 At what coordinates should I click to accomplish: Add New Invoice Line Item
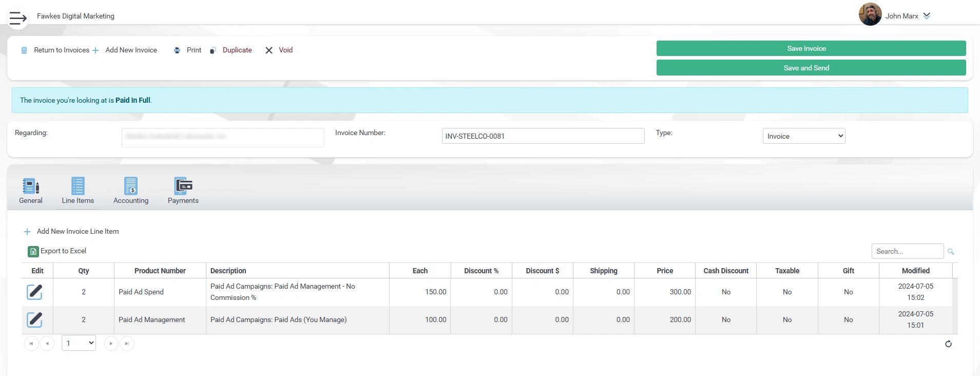point(78,231)
